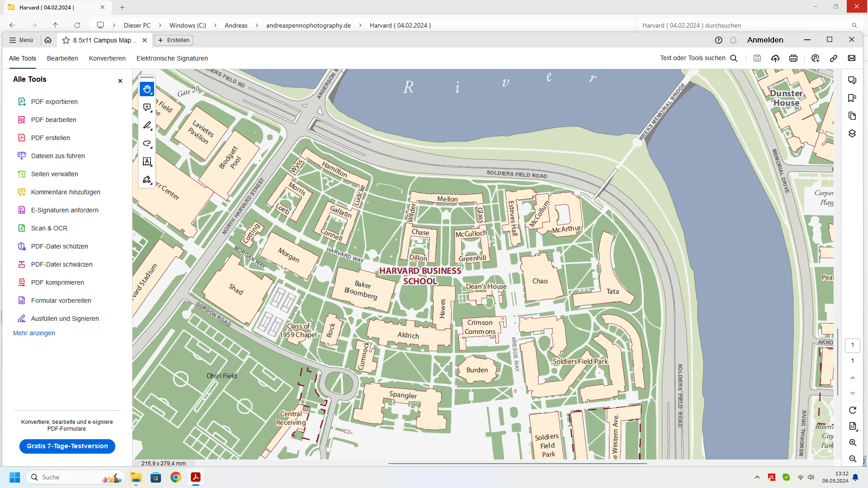
Task: Open the Layers panel icon
Action: coord(852,133)
